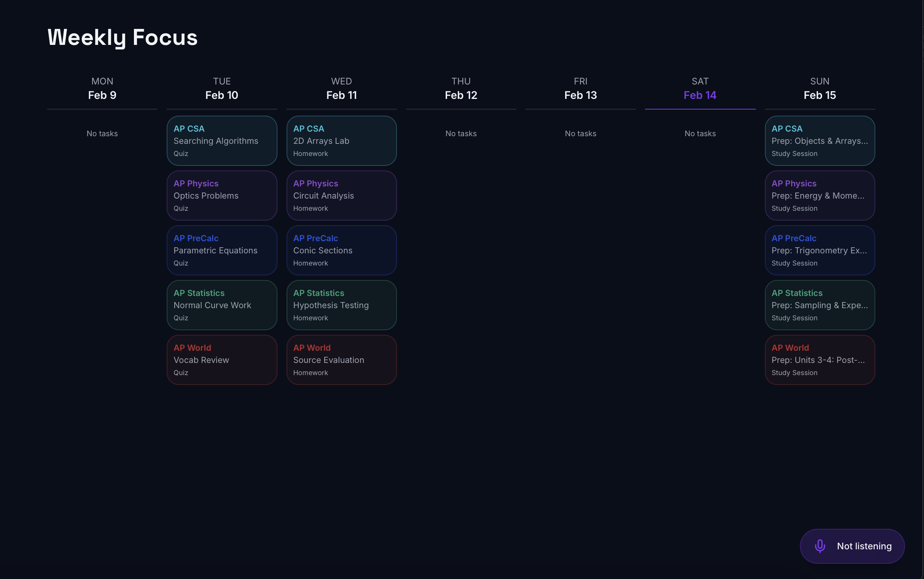The image size is (924, 579).
Task: Select the SAT Feb 14 day header
Action: [700, 89]
